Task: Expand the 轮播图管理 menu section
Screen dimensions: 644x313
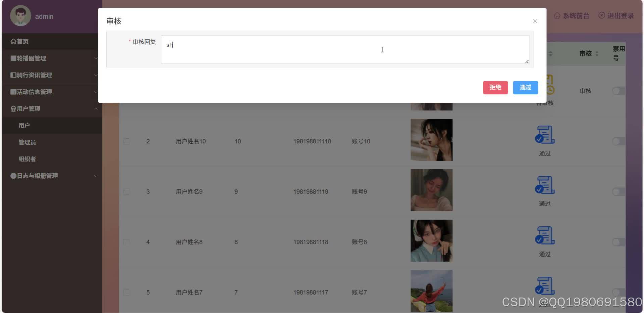Action: click(96, 58)
